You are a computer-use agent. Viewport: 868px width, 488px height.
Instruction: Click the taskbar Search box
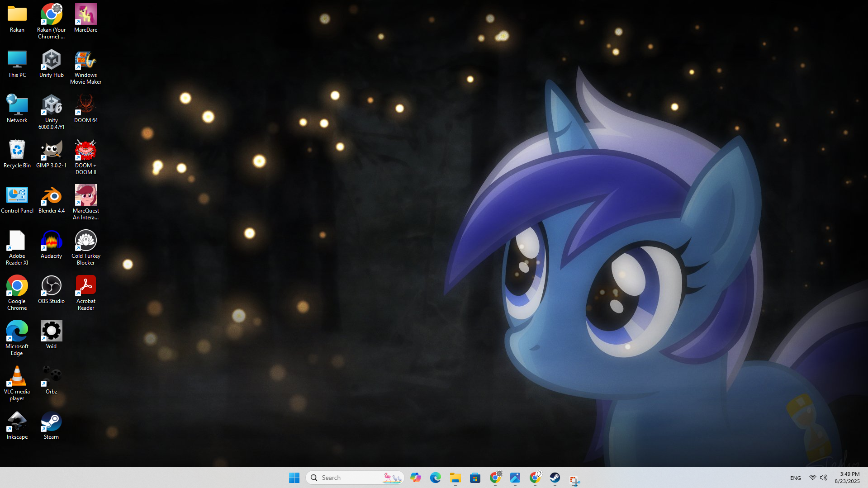coord(355,478)
